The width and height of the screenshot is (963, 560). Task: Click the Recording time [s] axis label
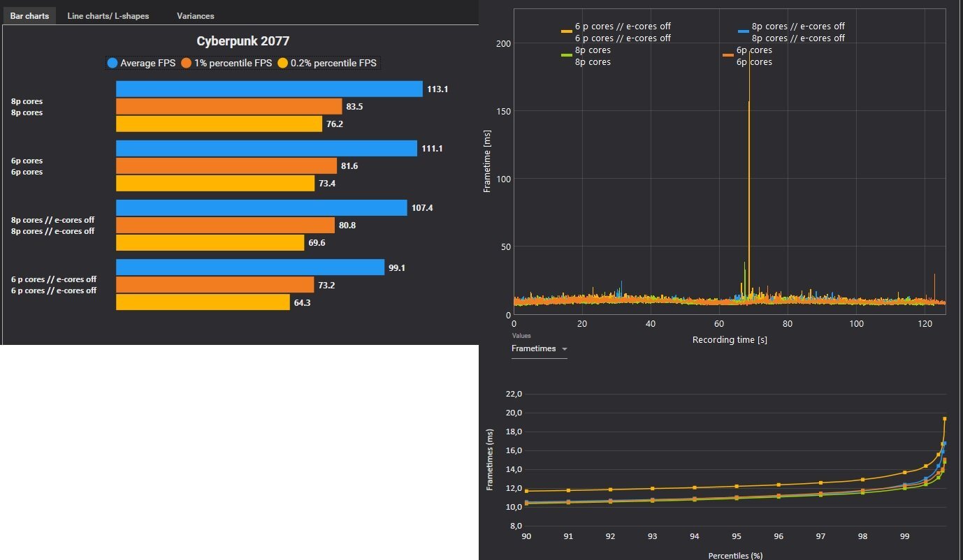coord(730,340)
